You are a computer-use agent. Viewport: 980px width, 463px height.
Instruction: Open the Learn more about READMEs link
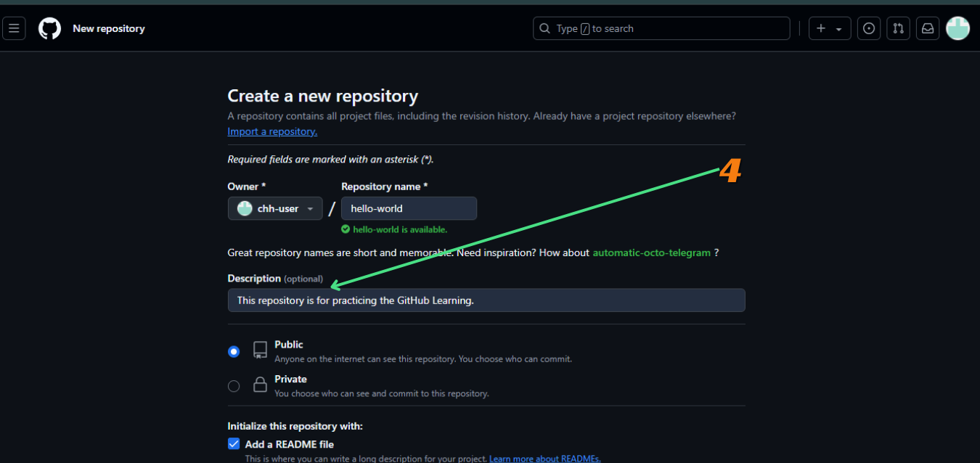point(544,459)
